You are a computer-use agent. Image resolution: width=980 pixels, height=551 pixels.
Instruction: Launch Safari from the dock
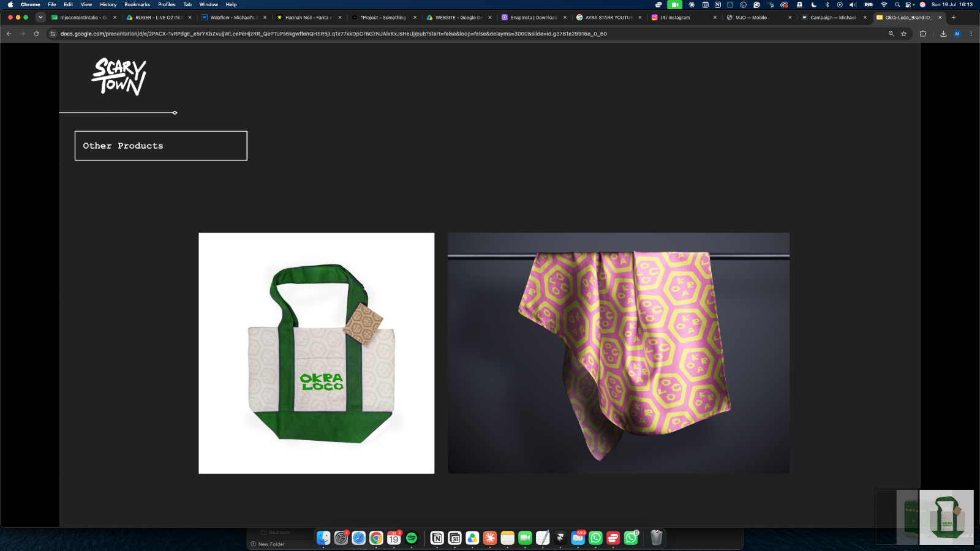359,538
